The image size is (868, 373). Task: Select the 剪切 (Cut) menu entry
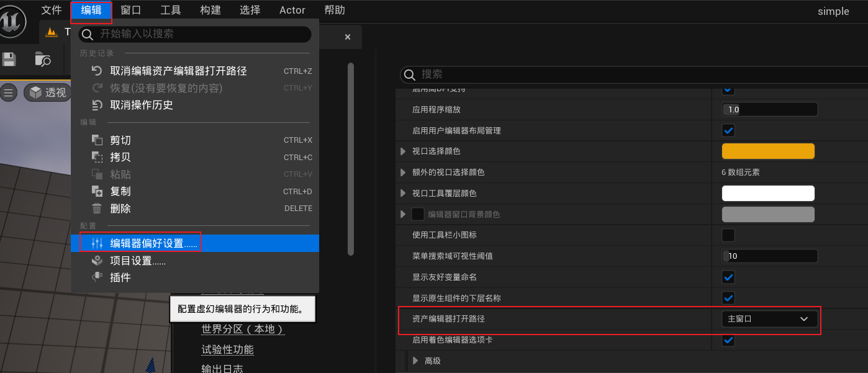(120, 140)
